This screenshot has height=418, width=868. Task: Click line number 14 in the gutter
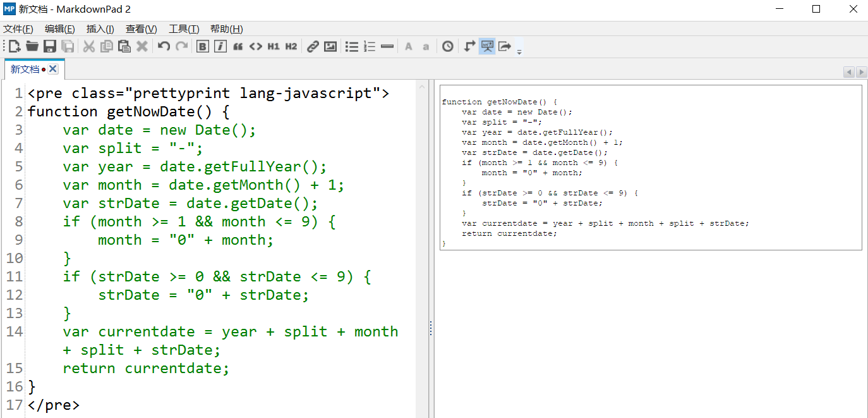tap(15, 332)
